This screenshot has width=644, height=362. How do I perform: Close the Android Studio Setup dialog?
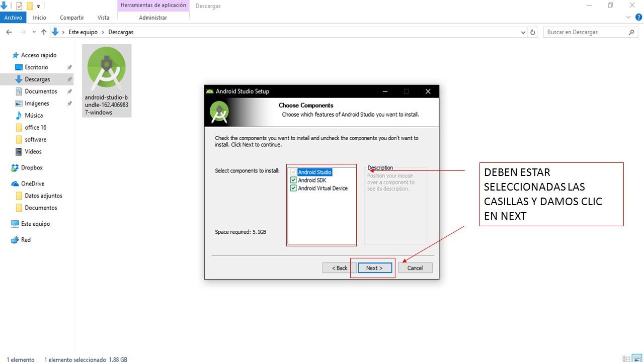428,92
